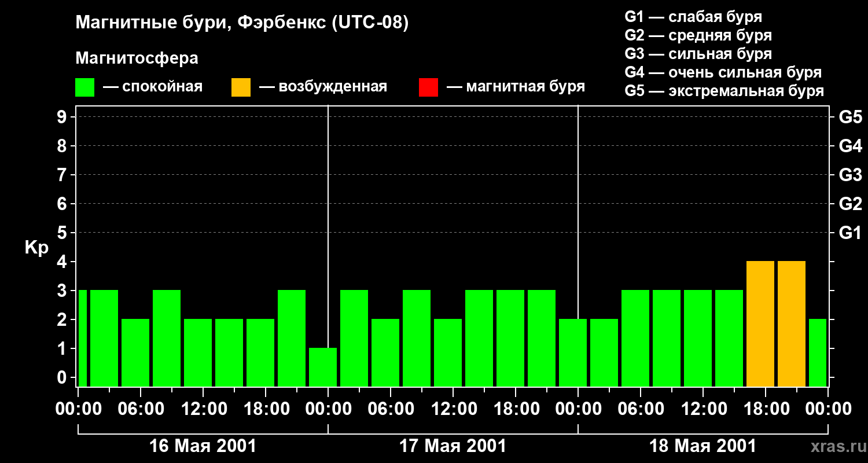This screenshot has height=463, width=868.
Task: Click the 12:00 label under 17 Мая
Action: pyautogui.click(x=453, y=409)
